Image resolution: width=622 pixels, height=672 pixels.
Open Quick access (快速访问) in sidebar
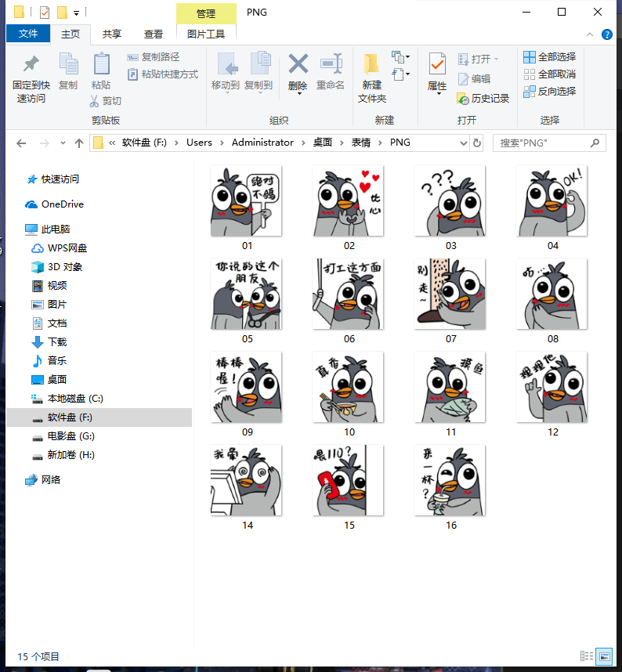[x=60, y=179]
